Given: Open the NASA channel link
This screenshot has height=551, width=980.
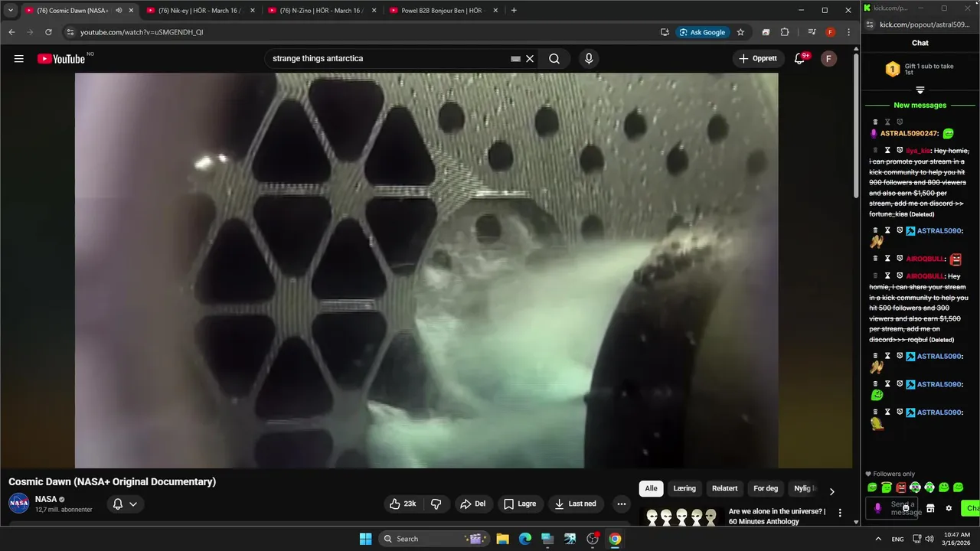Looking at the screenshot, I should (x=46, y=499).
